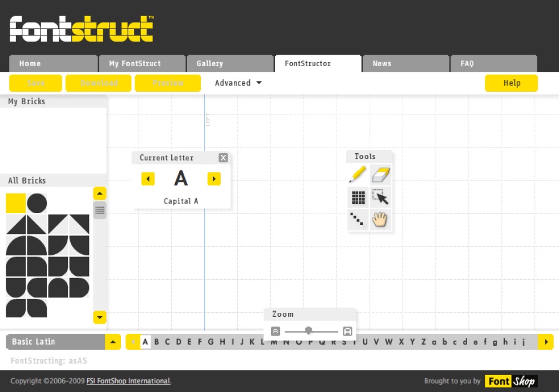559x392 pixels.
Task: Select the Selection arrow tool
Action: pos(380,197)
